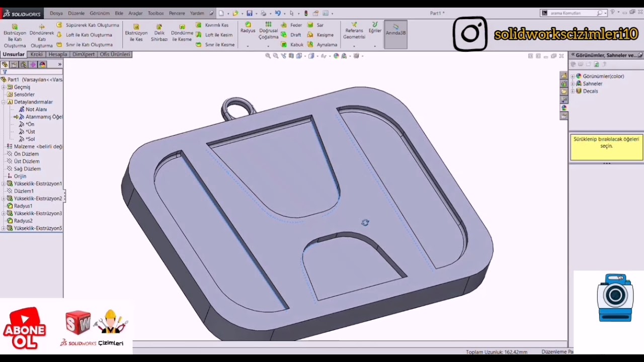Open Radyus dropdown arrow
The image size is (644, 362).
pyautogui.click(x=248, y=46)
